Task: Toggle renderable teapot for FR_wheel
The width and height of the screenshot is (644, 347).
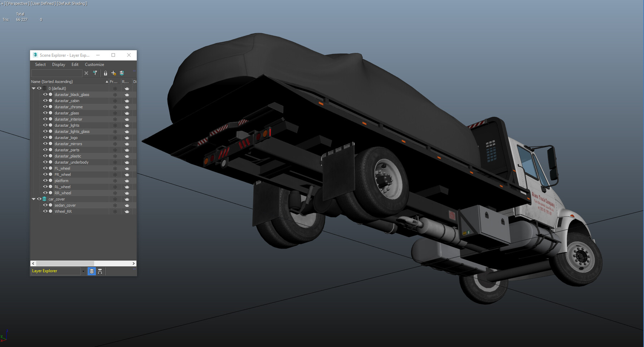Action: click(x=127, y=175)
